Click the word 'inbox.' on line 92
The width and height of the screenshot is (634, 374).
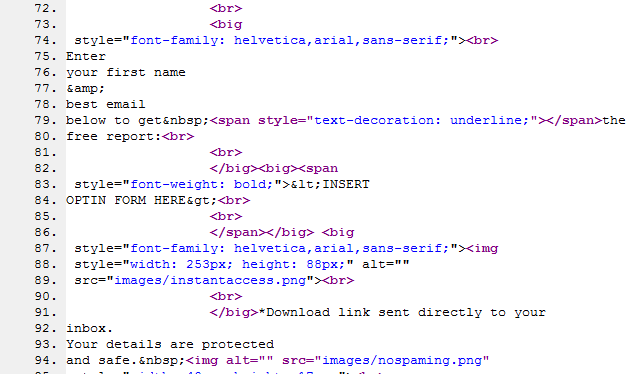coord(90,328)
